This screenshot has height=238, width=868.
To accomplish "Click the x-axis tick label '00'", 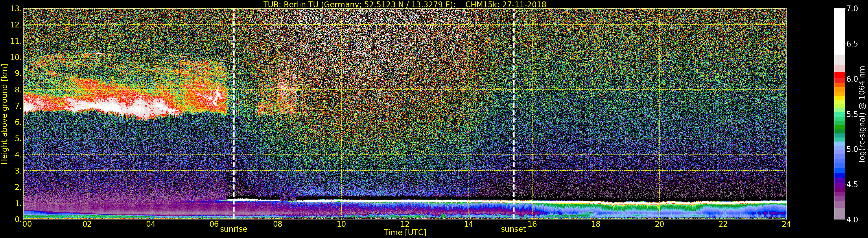I will click(x=27, y=224).
